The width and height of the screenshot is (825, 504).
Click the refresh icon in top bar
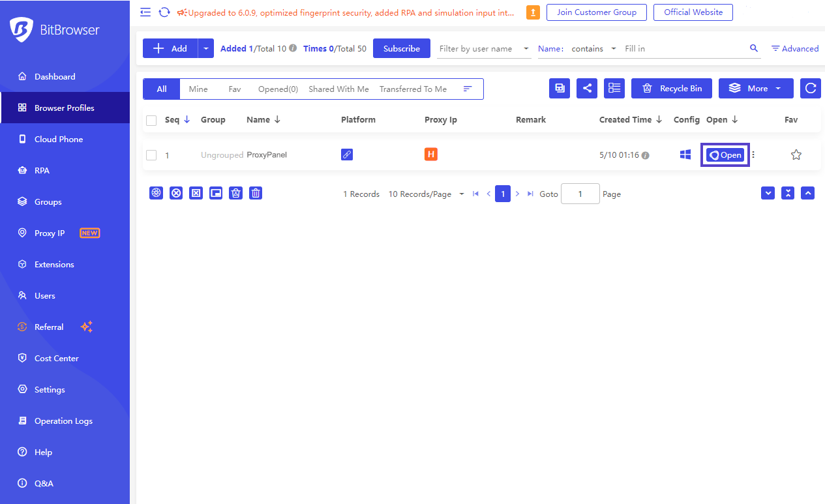[164, 12]
